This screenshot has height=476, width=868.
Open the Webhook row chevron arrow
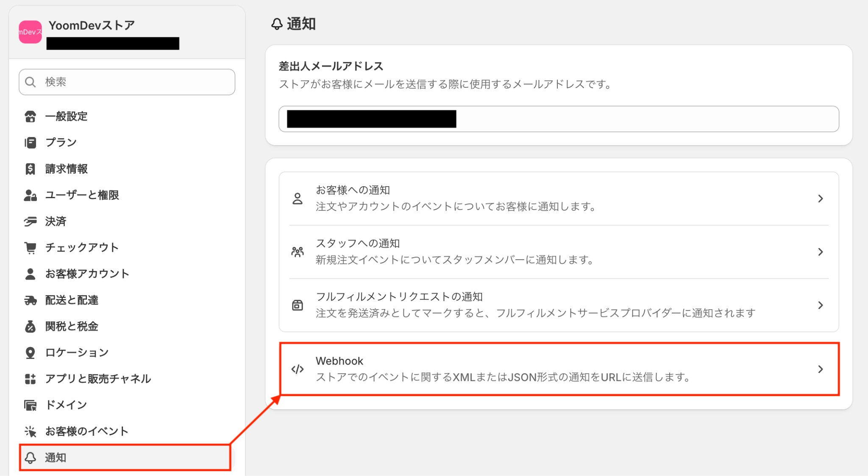point(821,369)
